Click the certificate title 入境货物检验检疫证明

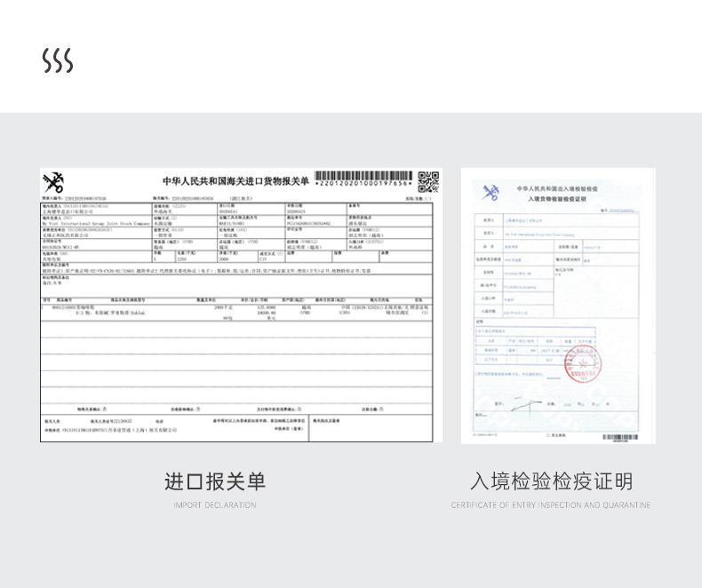(557, 199)
